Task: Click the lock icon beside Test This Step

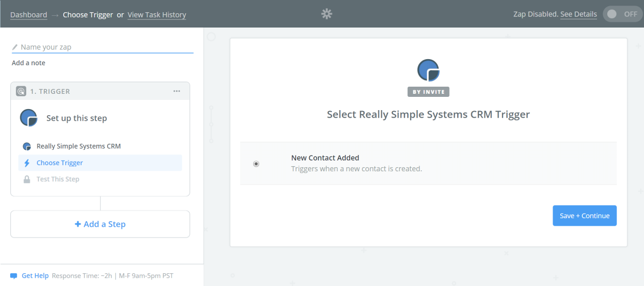Action: tap(27, 179)
